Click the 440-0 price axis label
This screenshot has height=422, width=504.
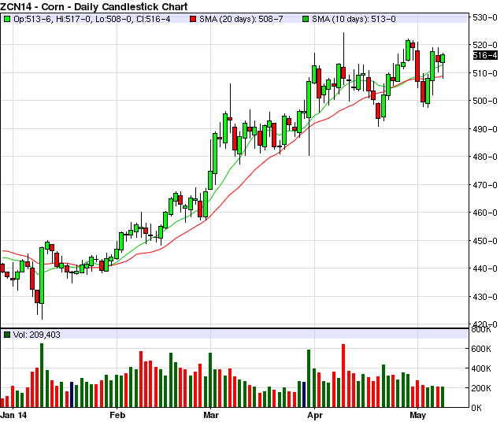[485, 268]
